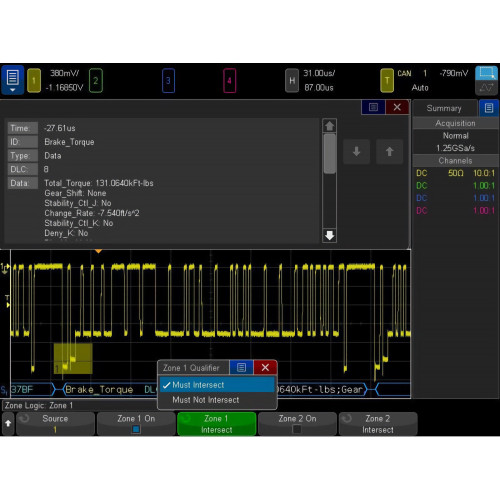The image size is (500, 500).
Task: Click the Summary tab header
Action: coord(444,108)
